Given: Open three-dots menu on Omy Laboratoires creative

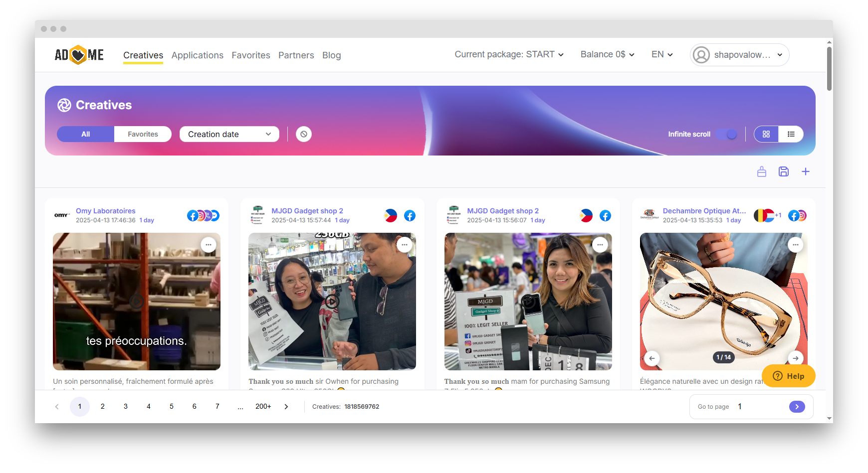Looking at the screenshot, I should click(x=208, y=245).
